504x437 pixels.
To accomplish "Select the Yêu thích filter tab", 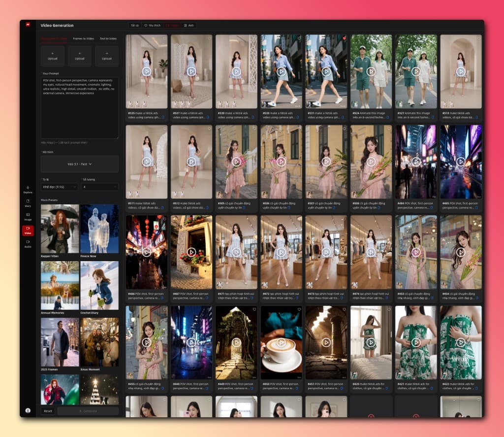I will (x=152, y=25).
